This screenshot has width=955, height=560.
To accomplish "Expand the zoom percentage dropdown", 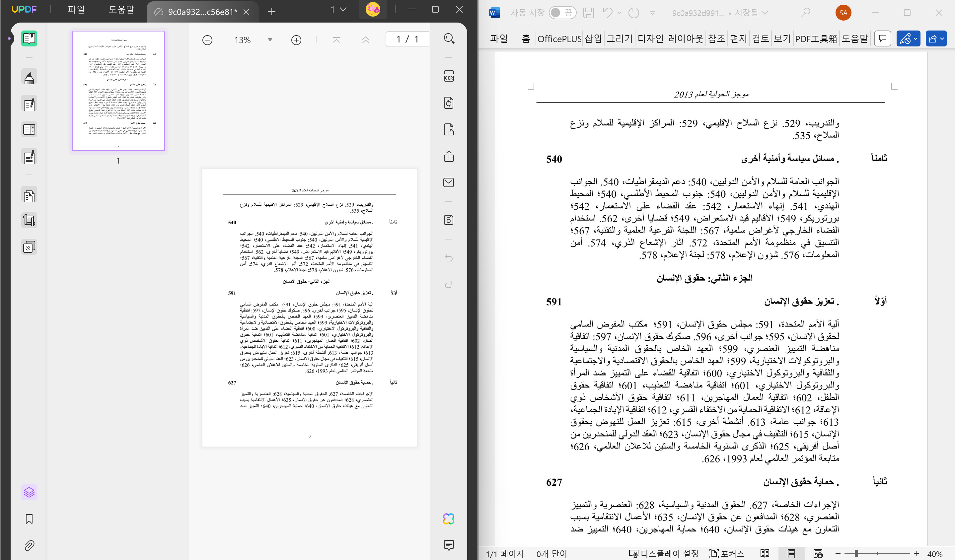I will (x=270, y=40).
